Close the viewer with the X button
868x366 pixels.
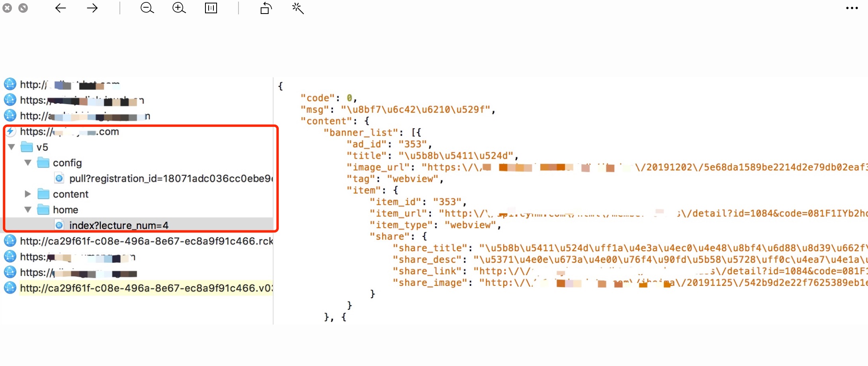tap(7, 8)
